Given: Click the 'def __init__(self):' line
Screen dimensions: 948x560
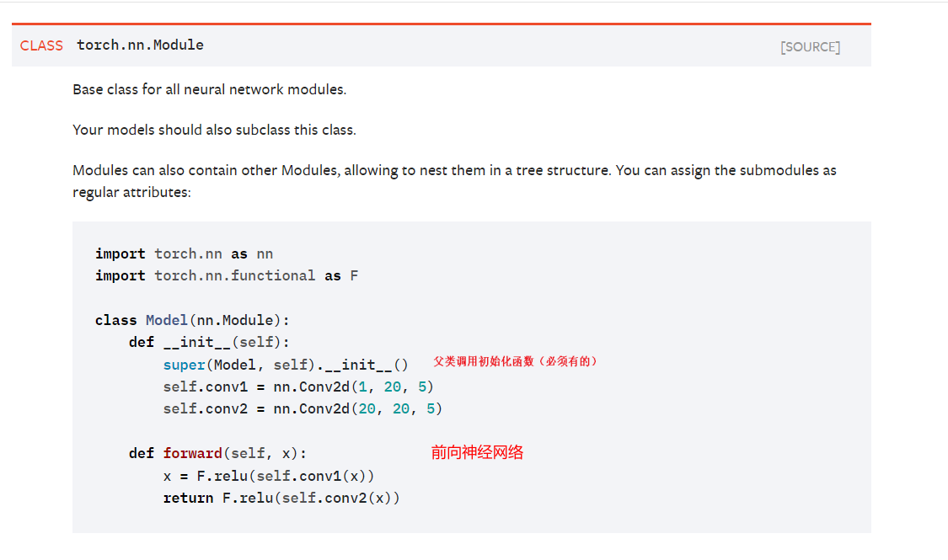Looking at the screenshot, I should point(209,342).
